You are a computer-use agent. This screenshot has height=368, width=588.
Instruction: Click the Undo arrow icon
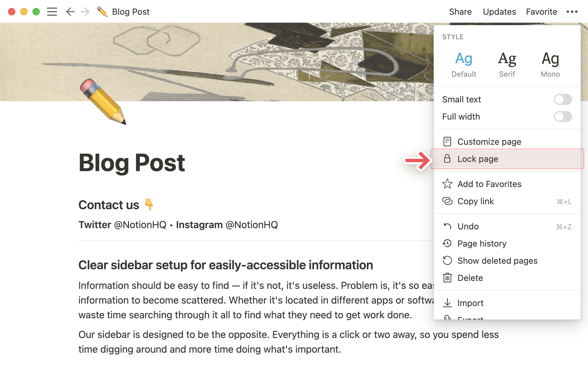click(x=447, y=226)
